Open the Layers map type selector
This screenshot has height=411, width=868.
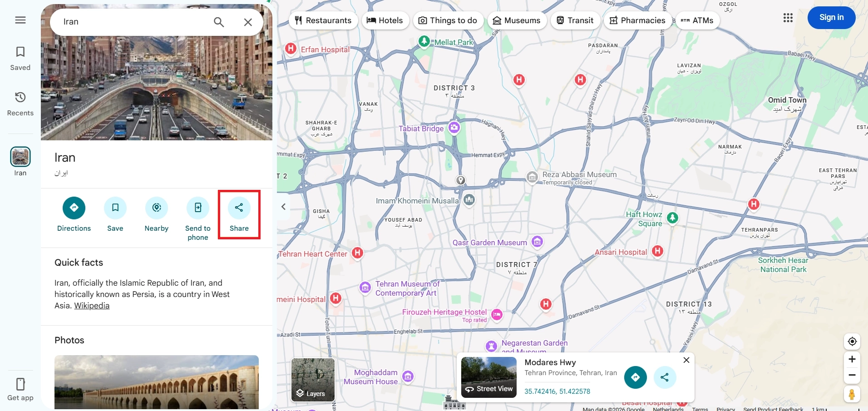tap(313, 380)
